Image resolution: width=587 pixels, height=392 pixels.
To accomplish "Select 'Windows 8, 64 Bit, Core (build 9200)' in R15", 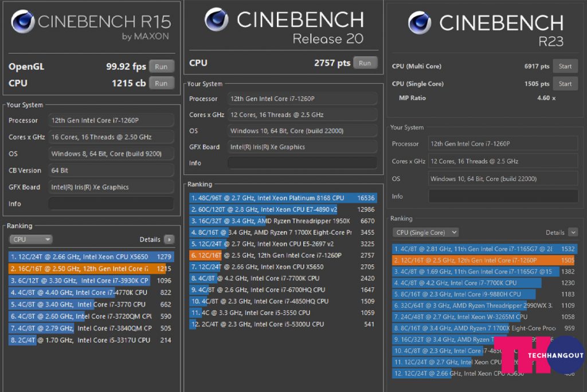I will click(x=111, y=154).
